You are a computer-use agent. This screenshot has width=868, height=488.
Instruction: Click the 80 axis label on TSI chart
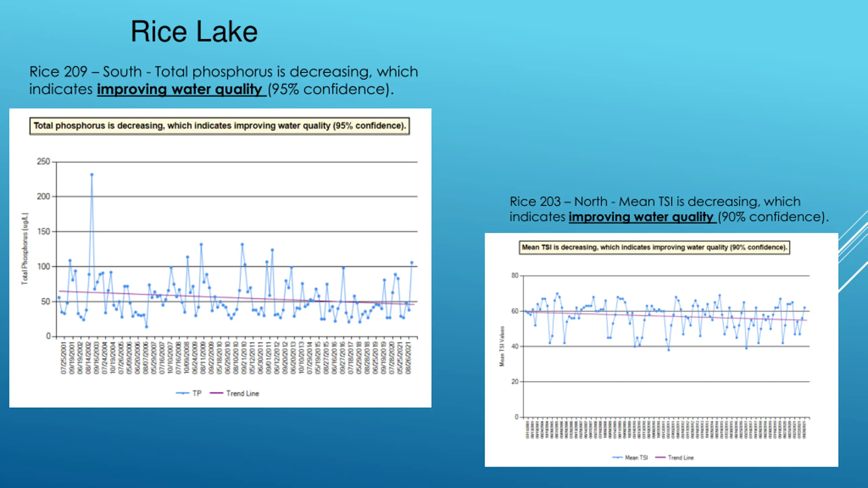pos(515,276)
